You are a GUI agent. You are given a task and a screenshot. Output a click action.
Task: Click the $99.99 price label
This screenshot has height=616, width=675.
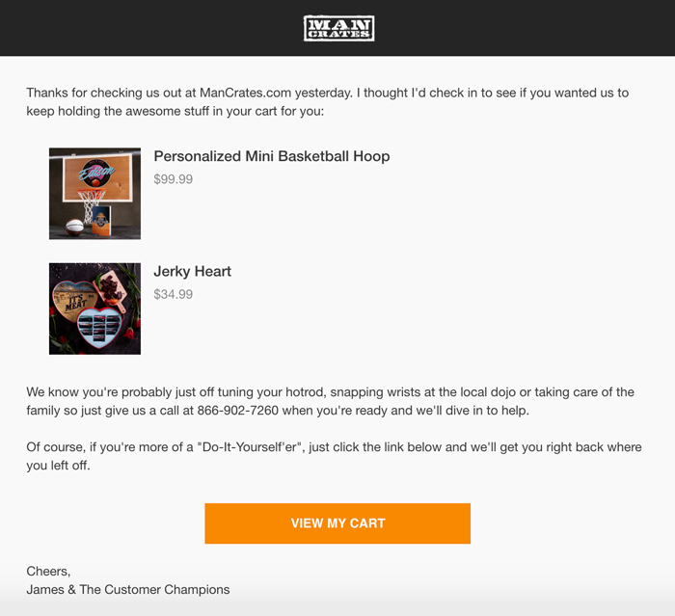pyautogui.click(x=173, y=179)
